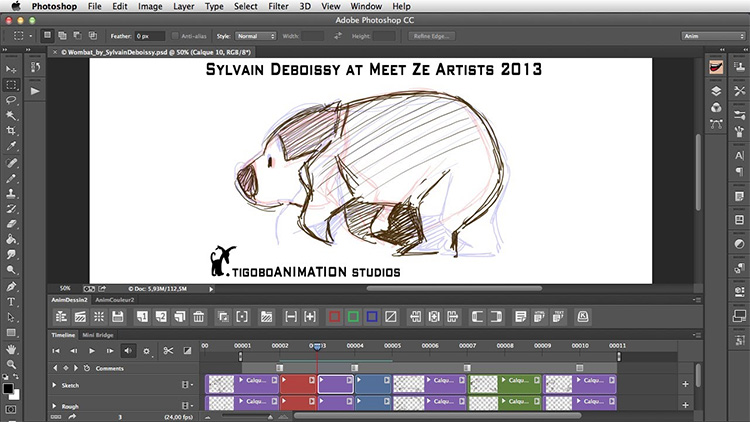Toggle Quick Mask mode in toolbox
The image size is (750, 422).
pyautogui.click(x=11, y=410)
